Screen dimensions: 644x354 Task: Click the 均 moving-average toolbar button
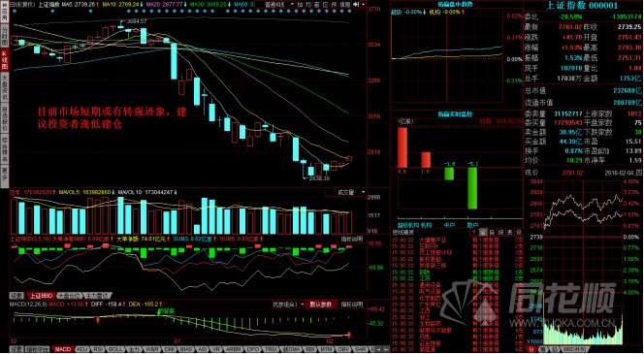click(x=308, y=4)
